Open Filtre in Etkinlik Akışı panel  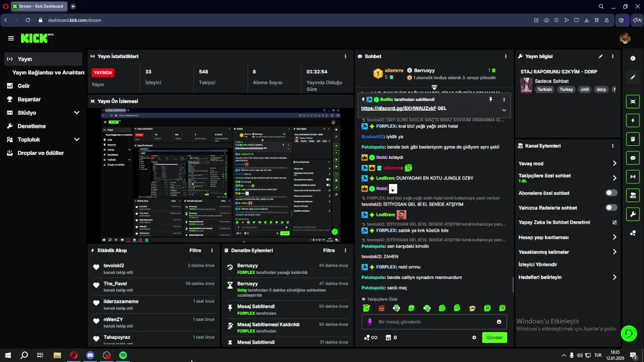(195, 250)
